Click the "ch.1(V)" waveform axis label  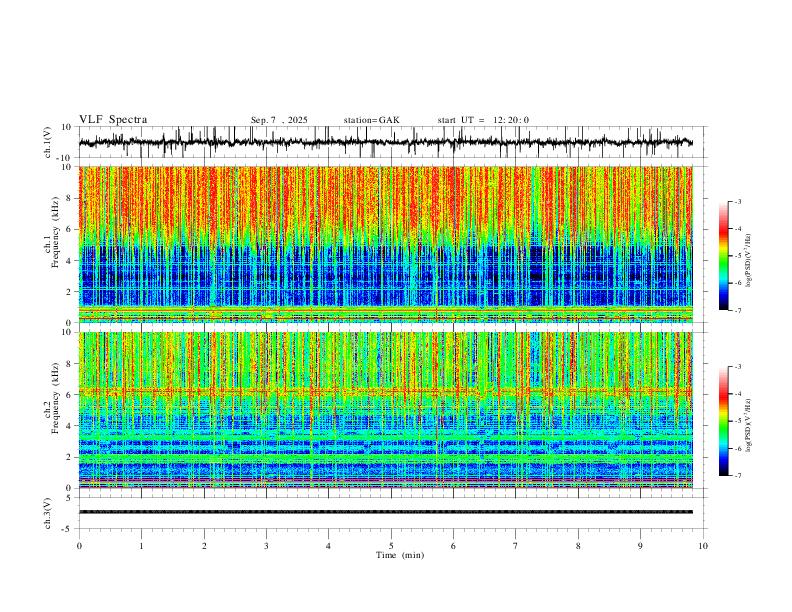48,142
